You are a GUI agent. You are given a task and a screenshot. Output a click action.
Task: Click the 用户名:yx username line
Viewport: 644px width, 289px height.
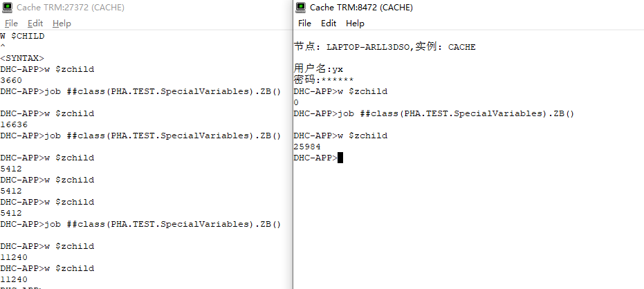pos(318,69)
